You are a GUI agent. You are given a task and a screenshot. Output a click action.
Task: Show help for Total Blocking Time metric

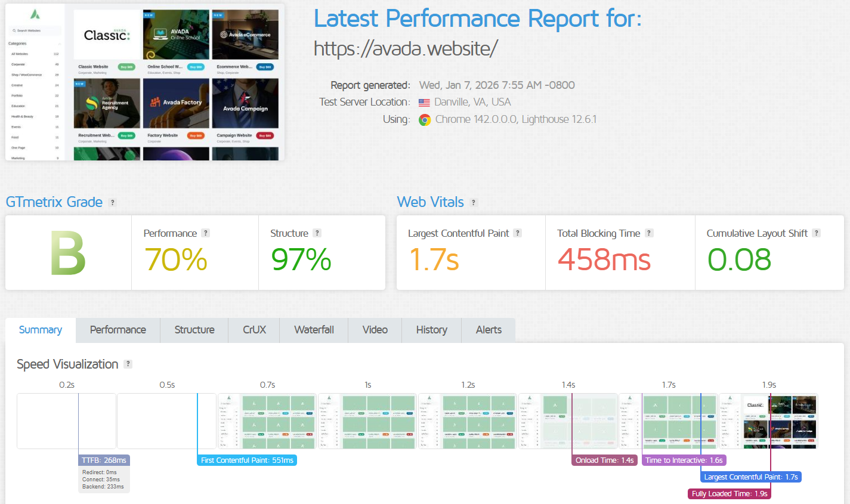pyautogui.click(x=649, y=233)
